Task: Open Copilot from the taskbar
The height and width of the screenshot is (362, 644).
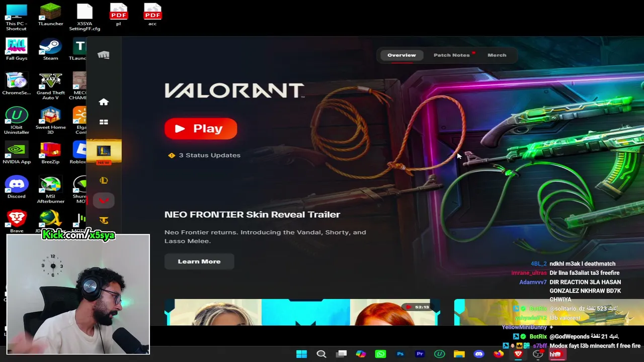Action: [x=361, y=354]
